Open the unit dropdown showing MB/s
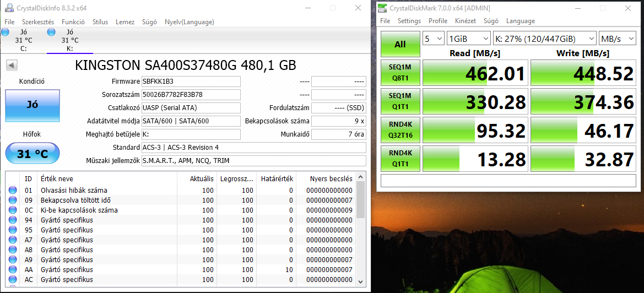Screen dimensions: 644x293 [x=617, y=39]
